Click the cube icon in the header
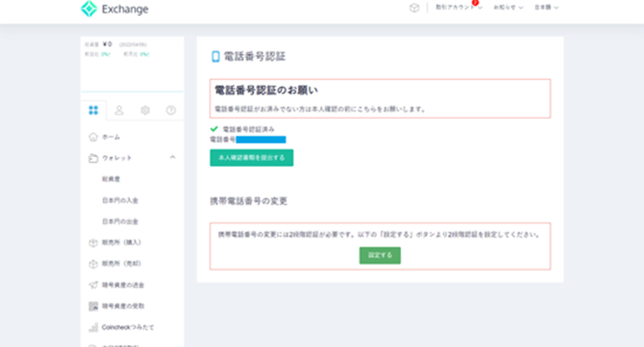Screen dimensions: 644x347 pyautogui.click(x=415, y=8)
